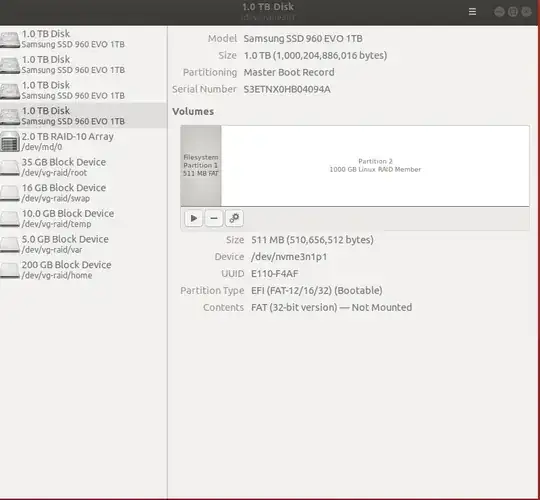This screenshot has height=500, width=540.
Task: Click the 1.0 TB Disk window title
Action: pyautogui.click(x=268, y=7)
